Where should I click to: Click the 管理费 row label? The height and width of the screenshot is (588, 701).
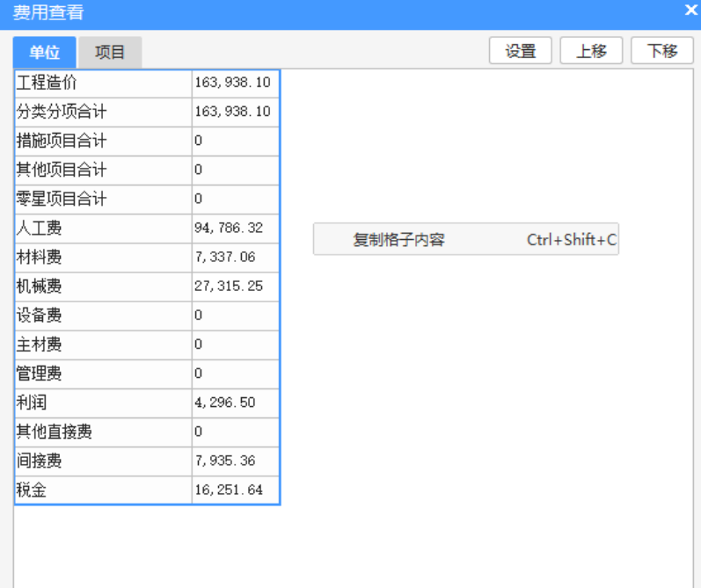103,374
